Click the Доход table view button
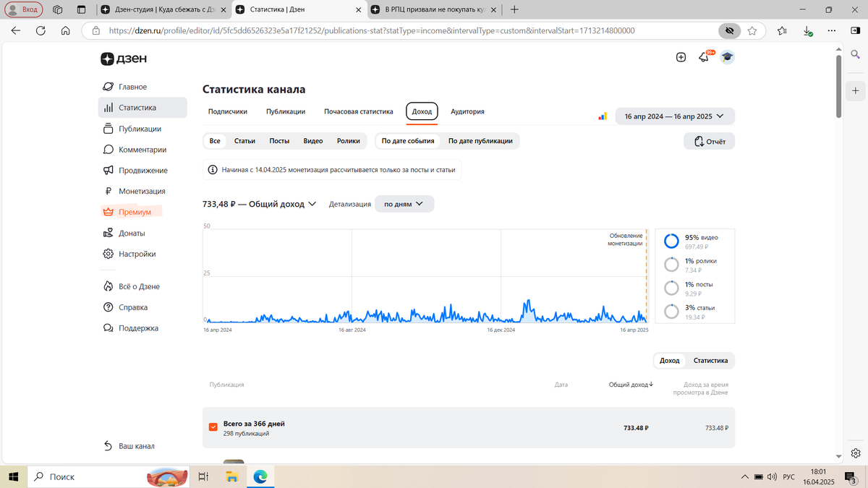The height and width of the screenshot is (488, 868). pyautogui.click(x=670, y=360)
